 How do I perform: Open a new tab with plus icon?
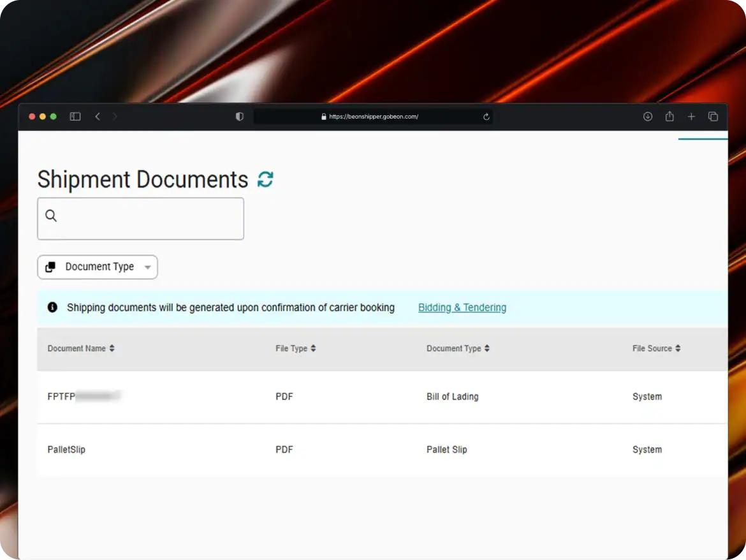(x=691, y=117)
